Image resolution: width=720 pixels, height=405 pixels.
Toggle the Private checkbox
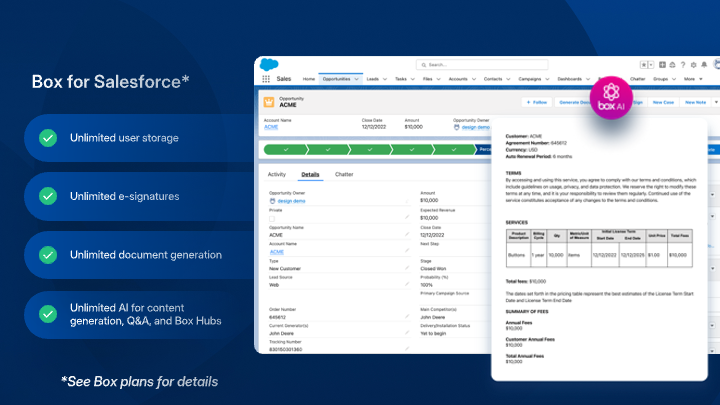272,217
